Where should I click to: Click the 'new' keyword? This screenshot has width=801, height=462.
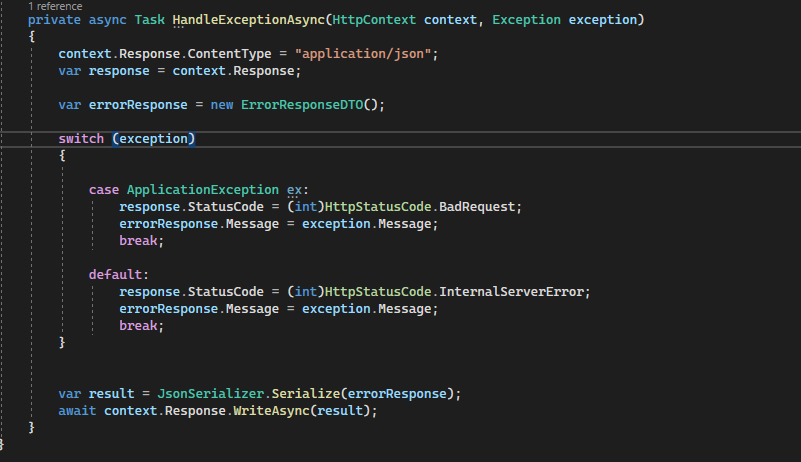click(222, 105)
